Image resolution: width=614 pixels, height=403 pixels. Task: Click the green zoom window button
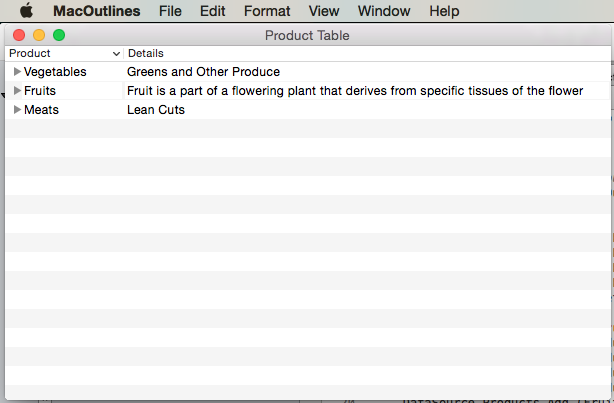point(59,35)
